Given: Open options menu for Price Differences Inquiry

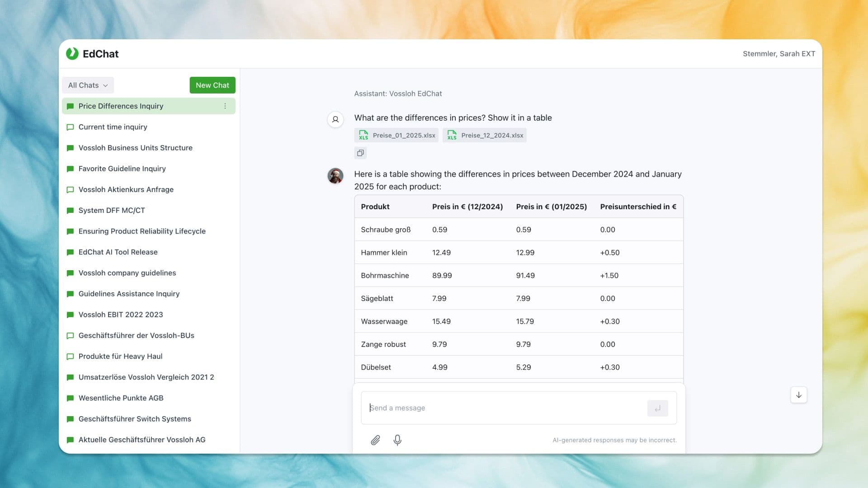Looking at the screenshot, I should (225, 106).
